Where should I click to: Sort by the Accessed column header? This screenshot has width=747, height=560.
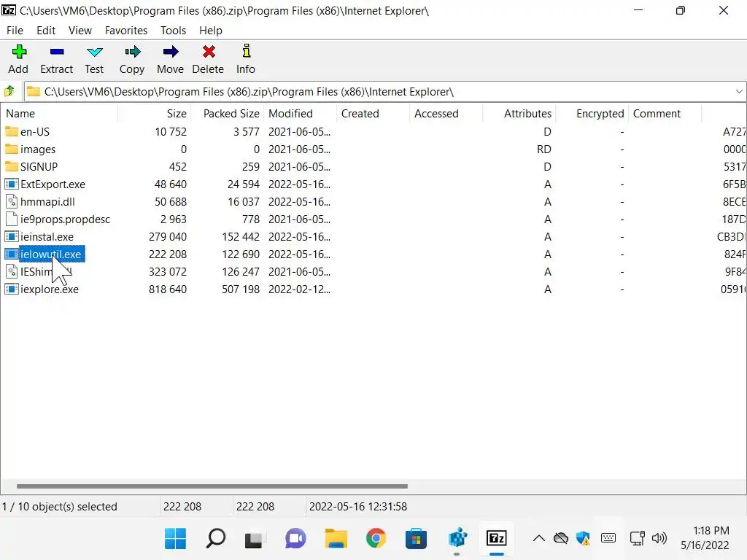click(446, 113)
